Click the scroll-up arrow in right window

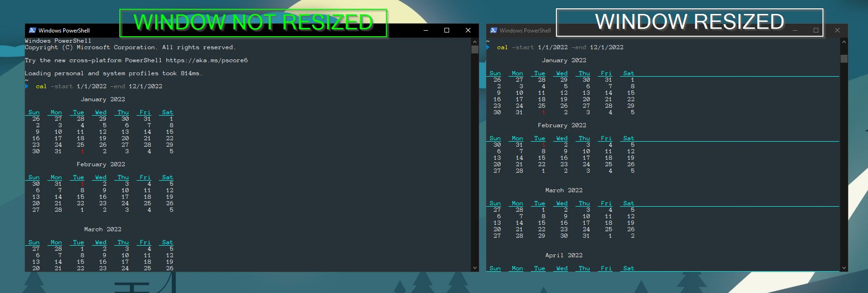[844, 42]
